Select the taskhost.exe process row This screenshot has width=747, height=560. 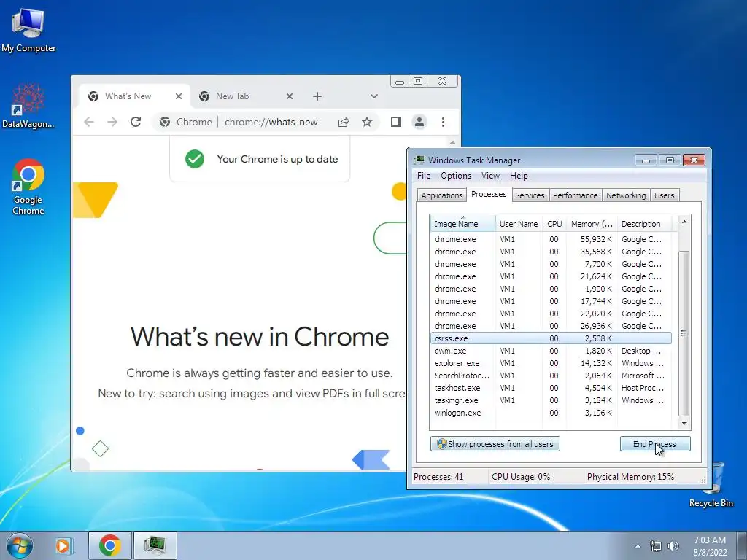click(551, 388)
